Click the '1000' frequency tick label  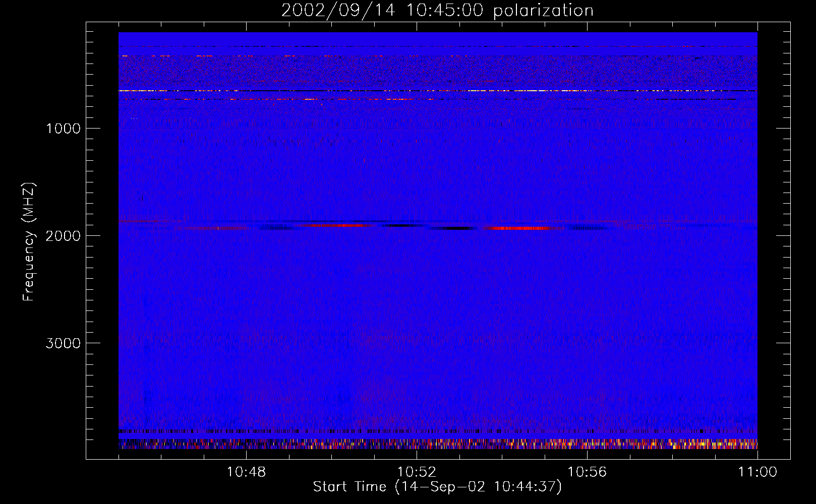click(63, 129)
